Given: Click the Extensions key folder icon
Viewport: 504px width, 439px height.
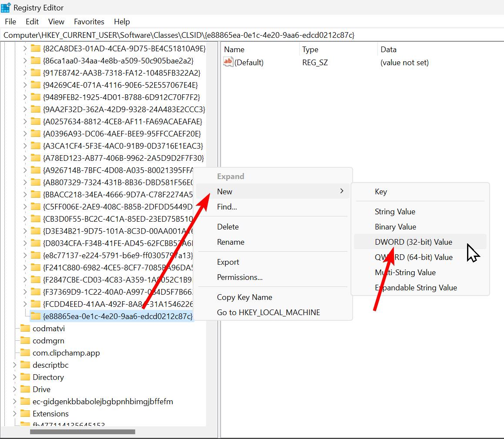Looking at the screenshot, I should 26,414.
